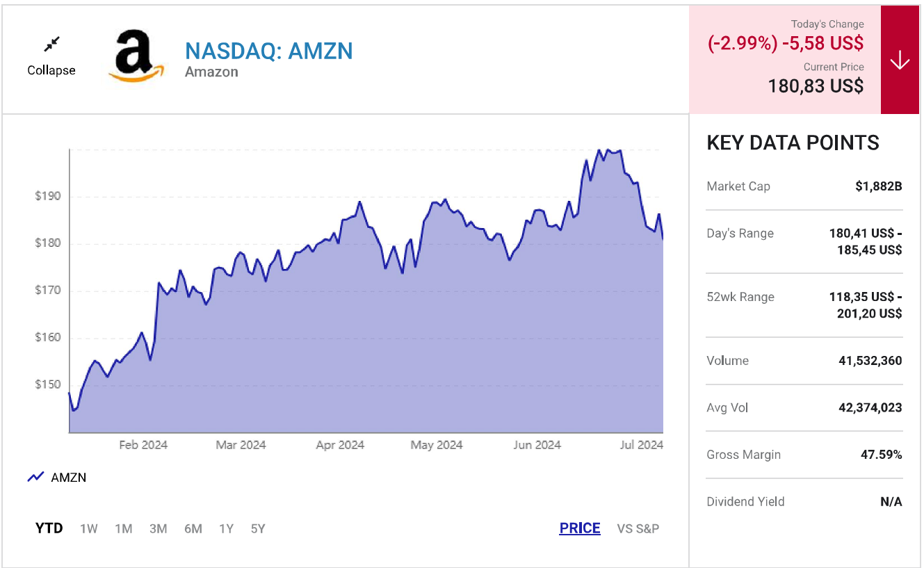Open the NASDAQ: AMZN ticker link
Image resolution: width=924 pixels, height=568 pixels.
coord(268,51)
